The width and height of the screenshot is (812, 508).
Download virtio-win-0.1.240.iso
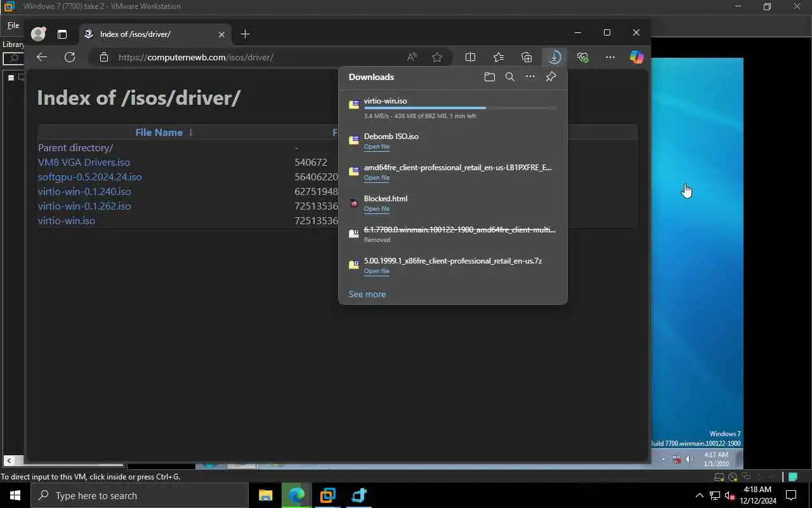tap(84, 191)
